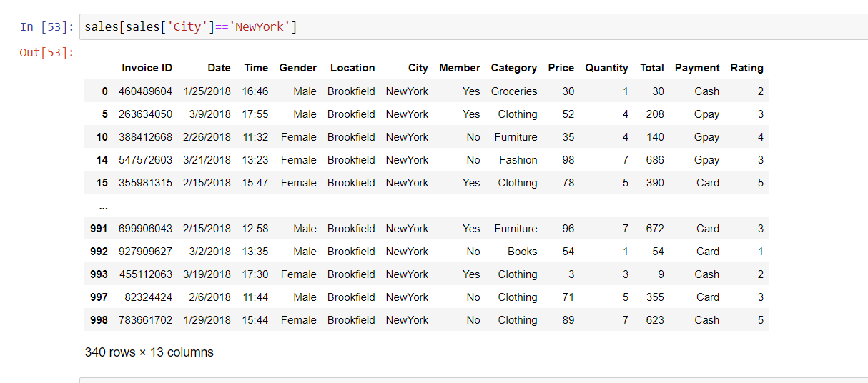Click the Date column header
868x383 pixels.
pos(219,68)
